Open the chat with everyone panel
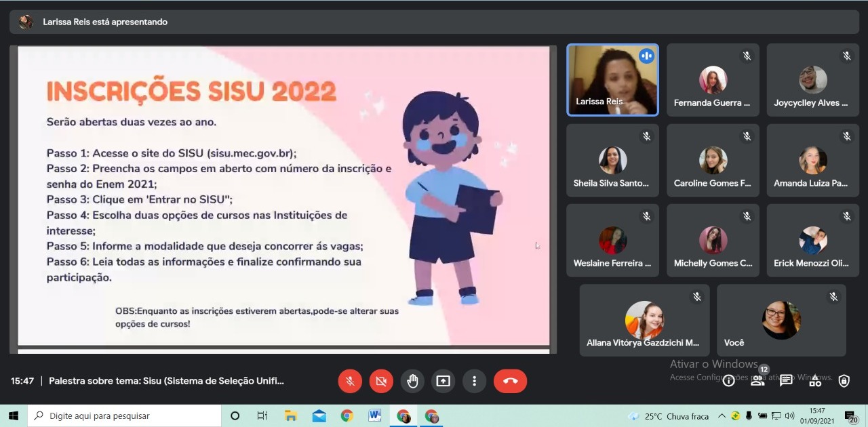868x427 pixels. (787, 381)
